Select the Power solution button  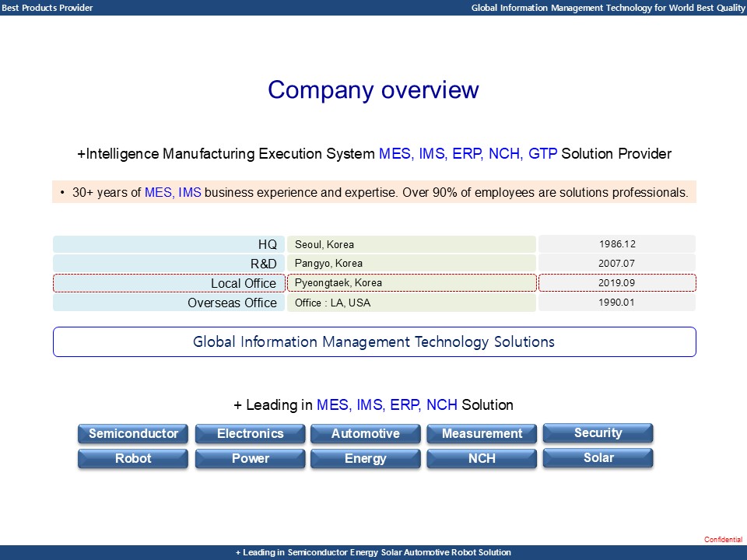pos(249,458)
